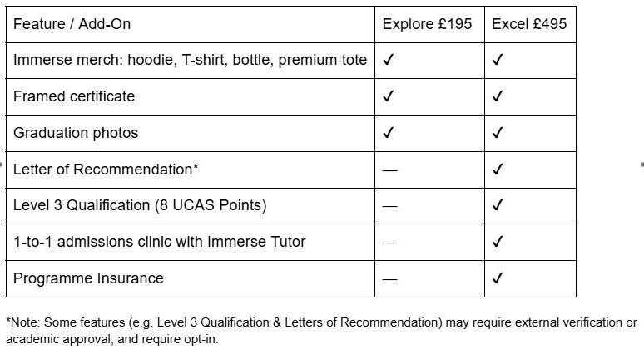644x349 pixels.
Task: Click the Excel checkmark for 1-to-1 admissions clinic
Action: pyautogui.click(x=498, y=243)
